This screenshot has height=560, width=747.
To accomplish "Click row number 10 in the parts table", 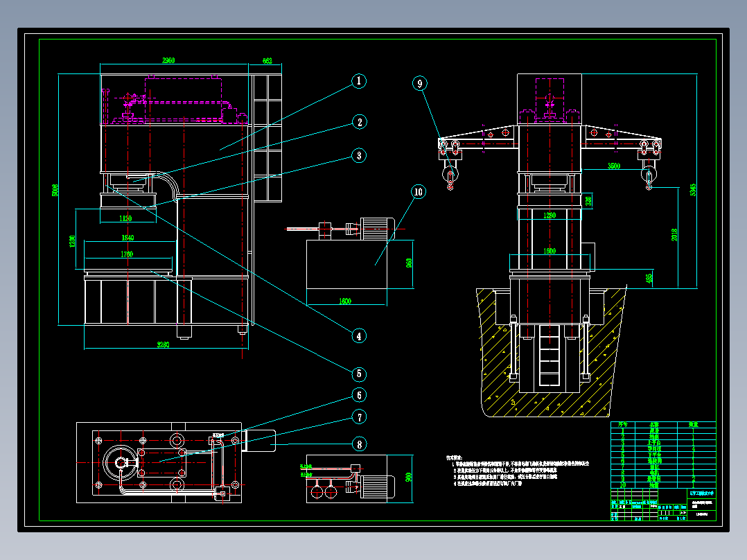I will (x=663, y=485).
